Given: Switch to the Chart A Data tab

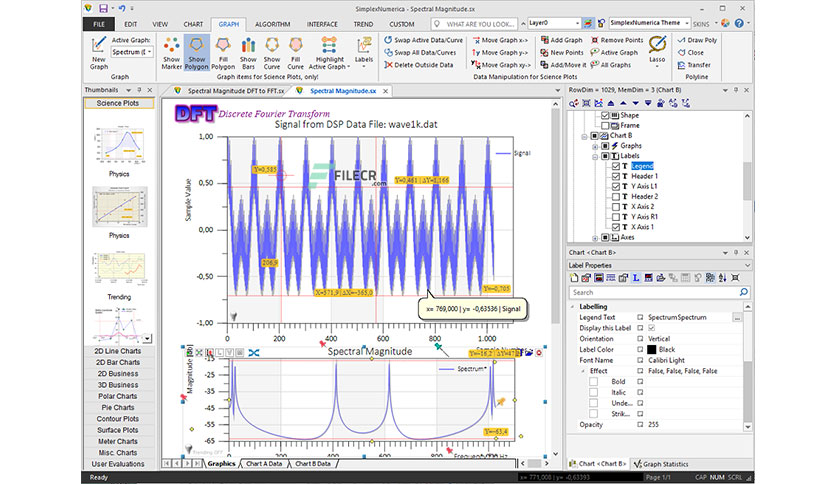Looking at the screenshot, I should click(x=264, y=464).
